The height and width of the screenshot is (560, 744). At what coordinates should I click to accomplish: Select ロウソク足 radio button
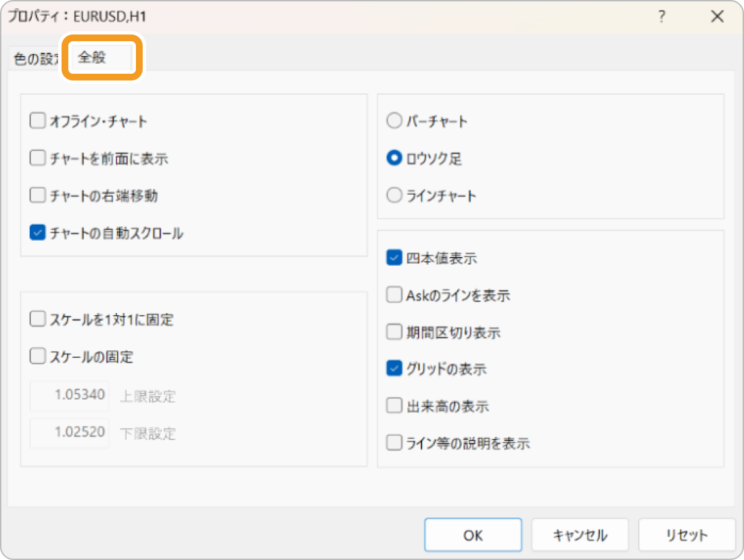point(394,158)
